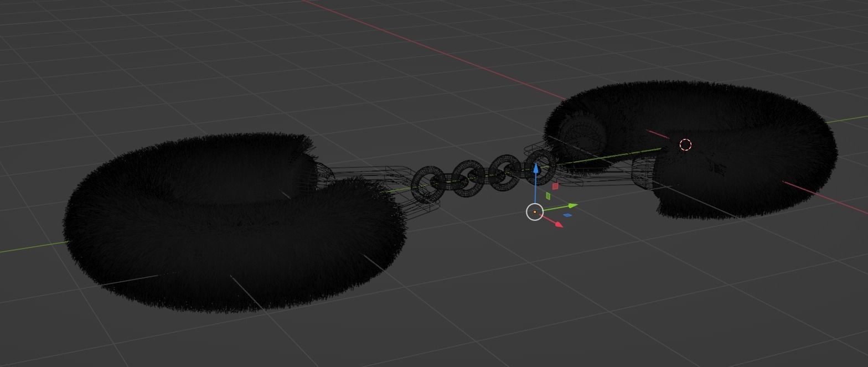
Task: Click the red-white dashed 3D cursor
Action: 685,145
